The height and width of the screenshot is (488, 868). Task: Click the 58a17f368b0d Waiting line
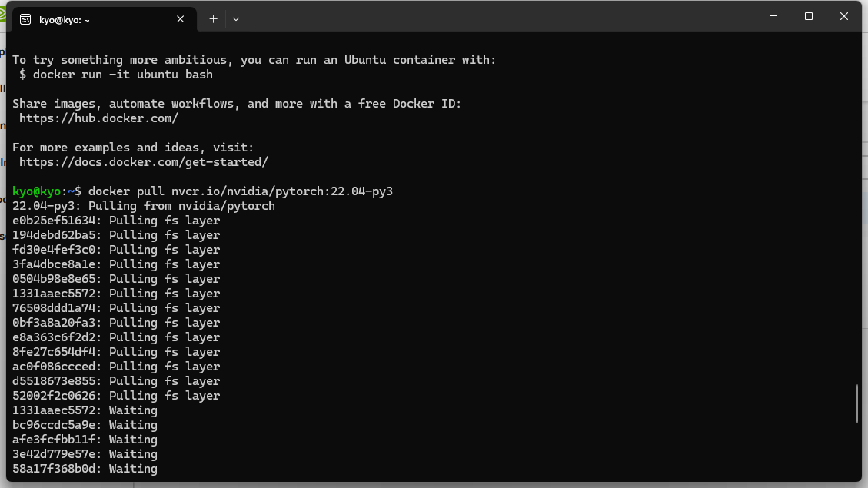point(85,469)
